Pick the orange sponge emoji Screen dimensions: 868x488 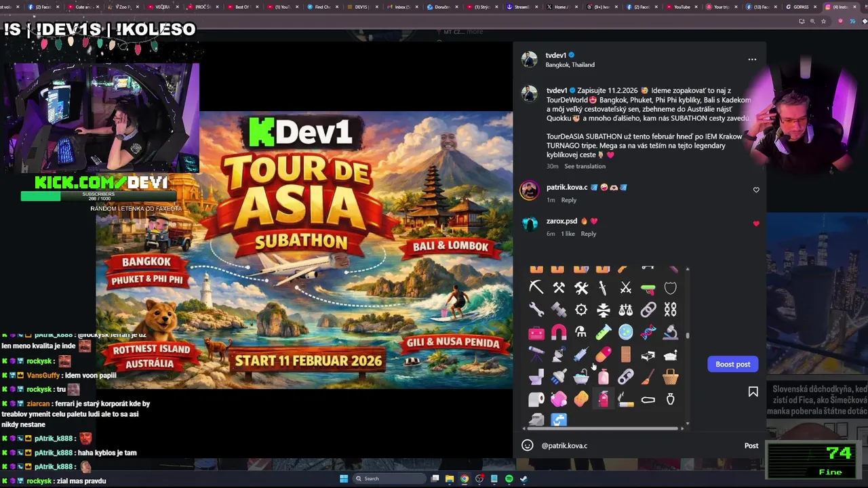[581, 399]
